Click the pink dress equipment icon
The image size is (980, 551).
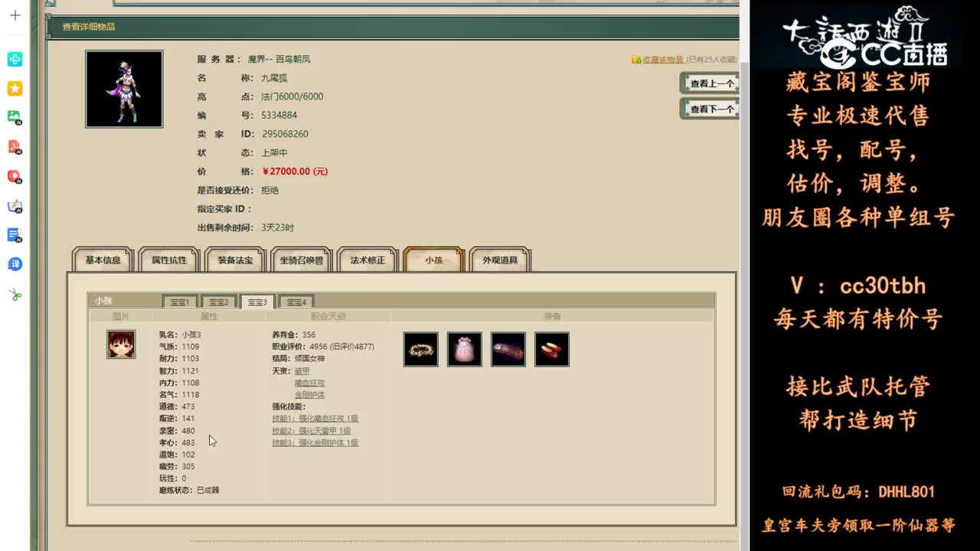465,349
